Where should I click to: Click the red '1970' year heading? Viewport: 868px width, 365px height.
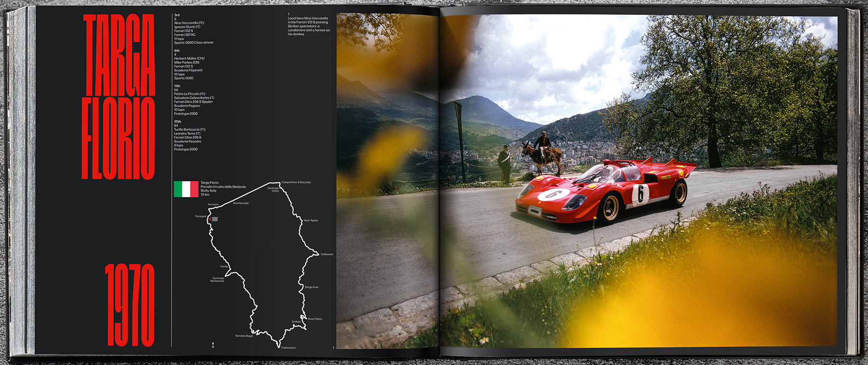coord(130,305)
